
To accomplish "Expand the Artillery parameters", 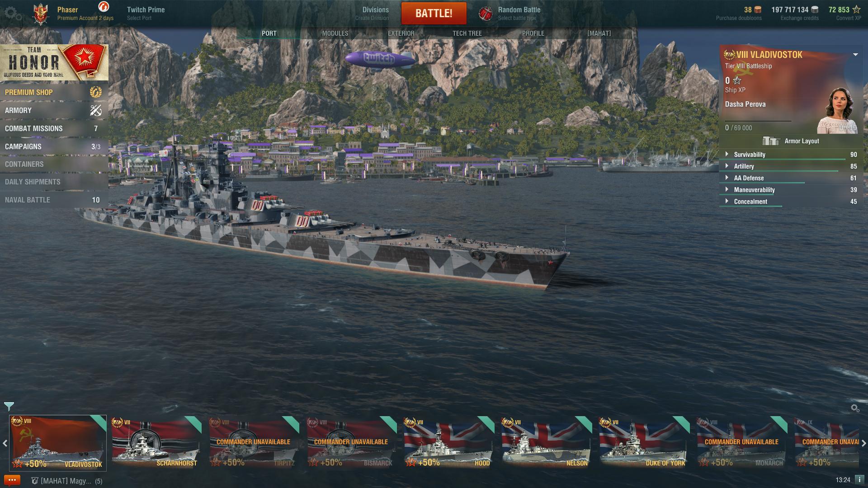I will (x=726, y=166).
